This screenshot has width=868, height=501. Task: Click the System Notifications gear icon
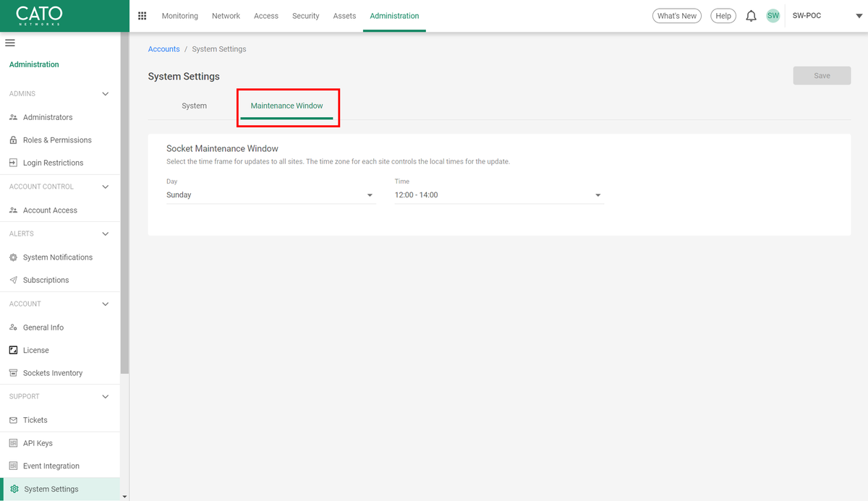tap(13, 257)
